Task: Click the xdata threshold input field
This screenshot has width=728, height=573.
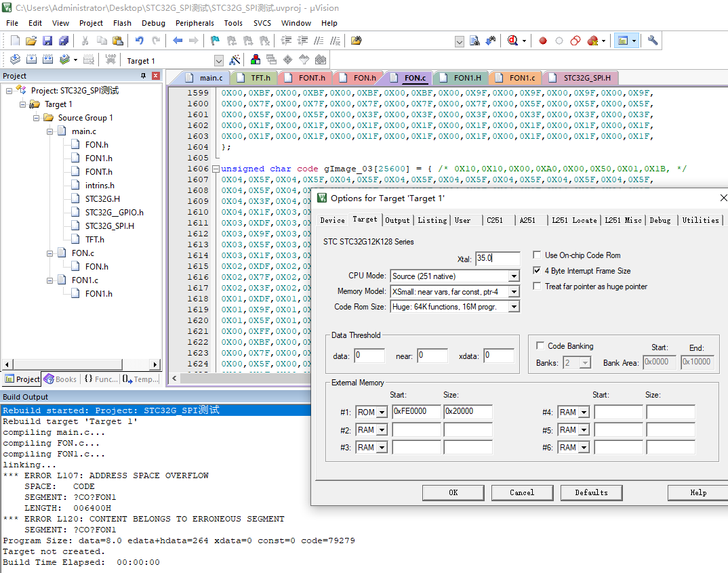Action: pyautogui.click(x=499, y=356)
